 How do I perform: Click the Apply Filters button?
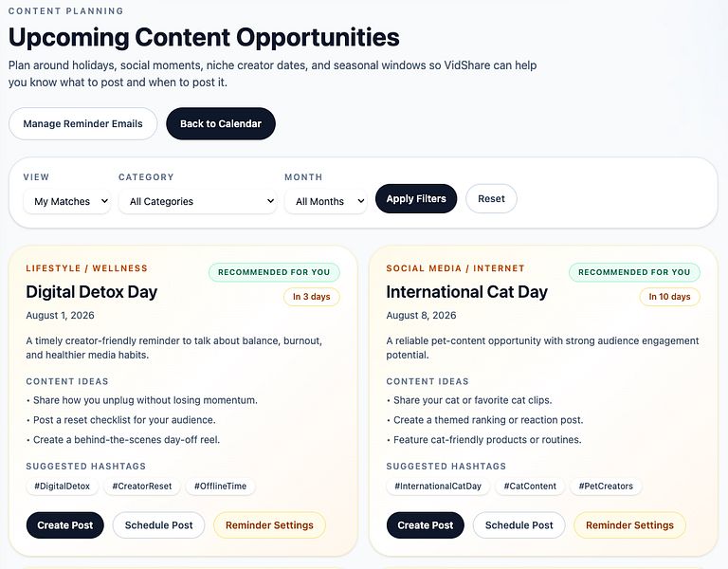coord(416,199)
